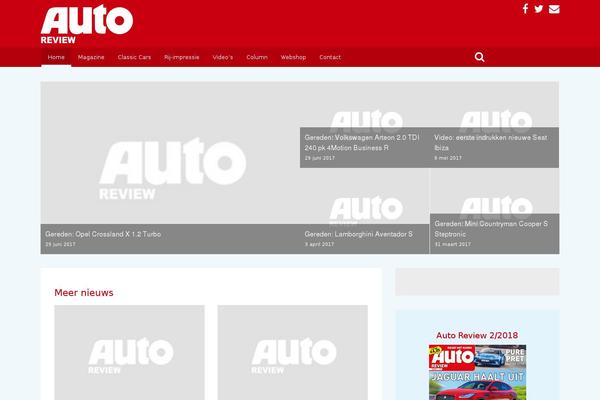The image size is (600, 400).
Task: Click the 31 maart 2017 date text
Action: pyautogui.click(x=453, y=244)
